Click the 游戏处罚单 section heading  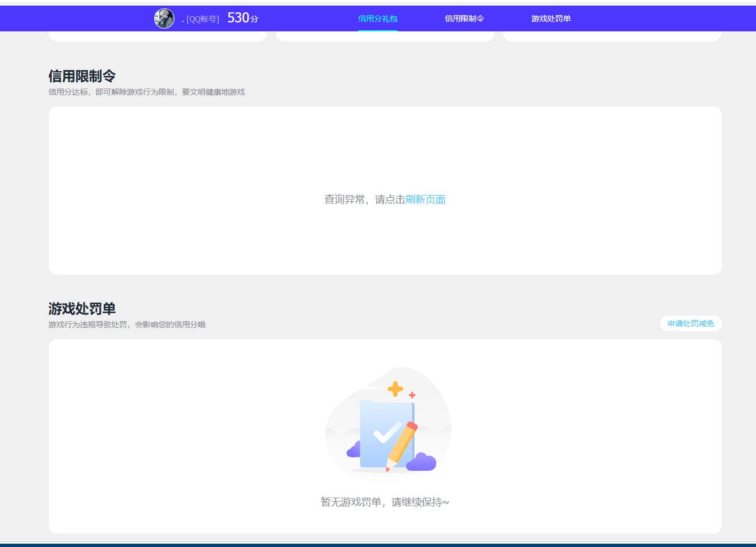(x=82, y=309)
